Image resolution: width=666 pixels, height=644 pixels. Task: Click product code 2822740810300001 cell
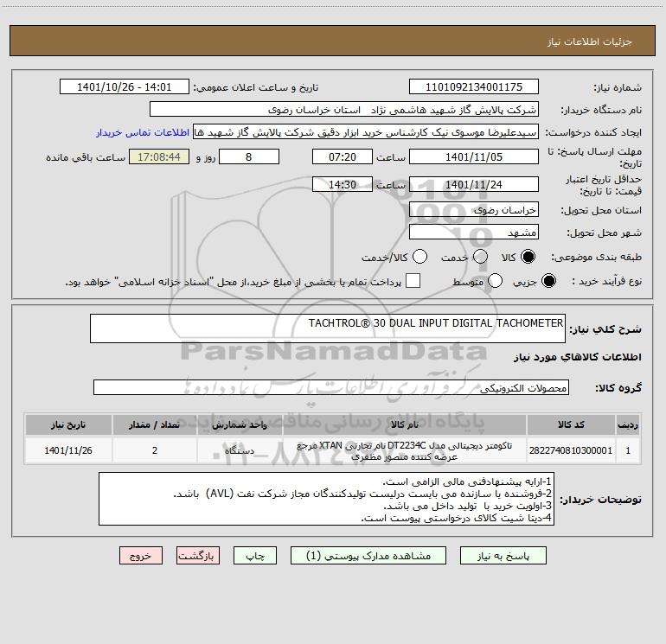click(571, 450)
